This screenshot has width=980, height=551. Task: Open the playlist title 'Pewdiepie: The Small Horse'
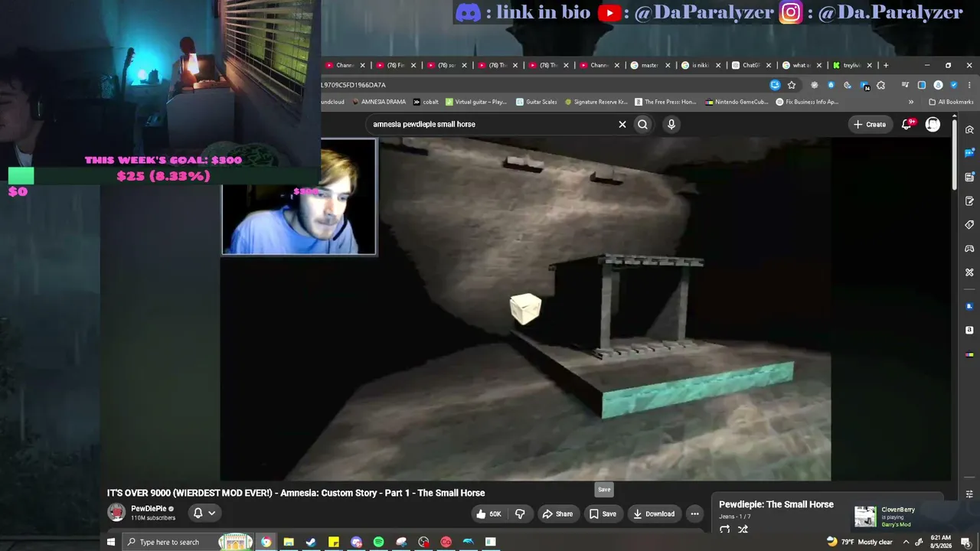[776, 504]
